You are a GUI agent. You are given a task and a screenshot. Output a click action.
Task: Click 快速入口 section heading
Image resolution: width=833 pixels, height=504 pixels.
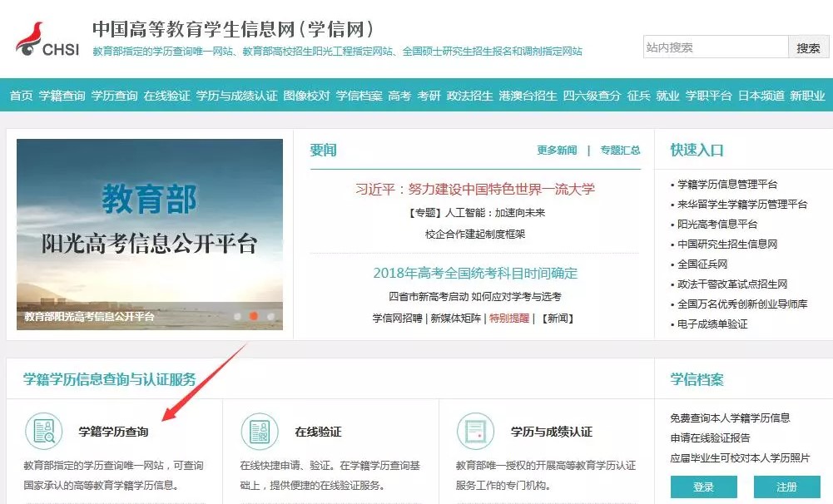(x=697, y=151)
